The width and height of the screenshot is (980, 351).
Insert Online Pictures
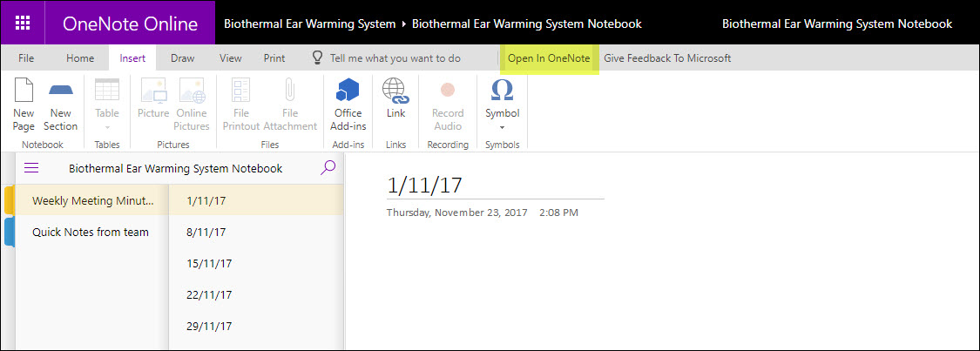192,104
